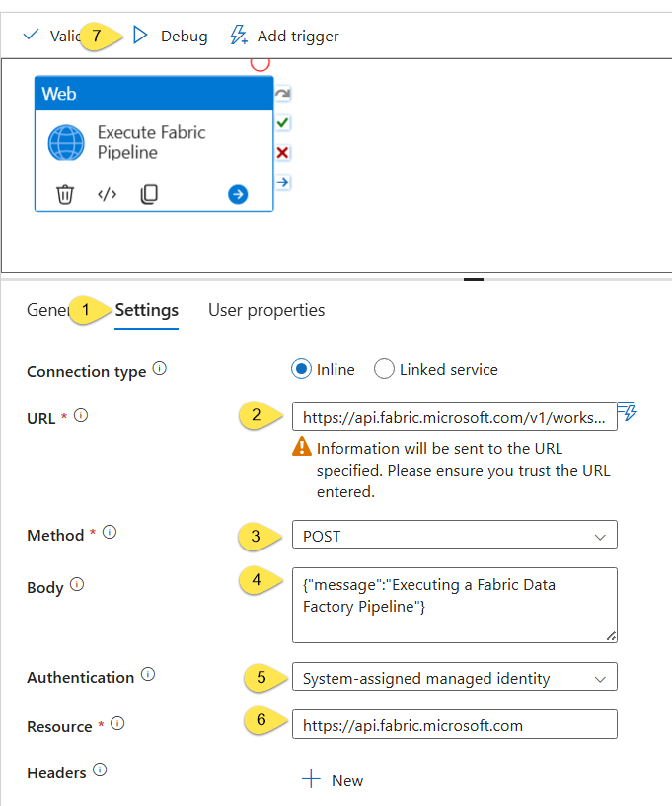Switch to the Settings tab
This screenshot has width=672, height=806.
[x=146, y=310]
